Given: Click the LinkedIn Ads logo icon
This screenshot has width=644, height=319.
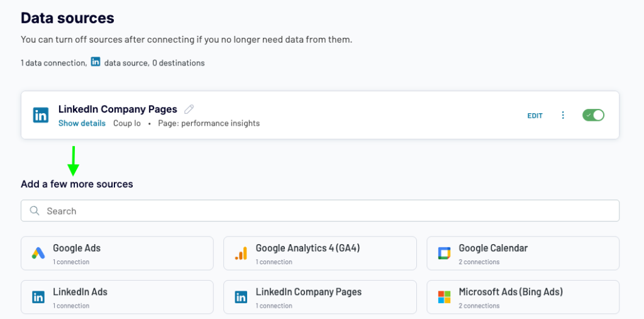Looking at the screenshot, I should (x=38, y=297).
